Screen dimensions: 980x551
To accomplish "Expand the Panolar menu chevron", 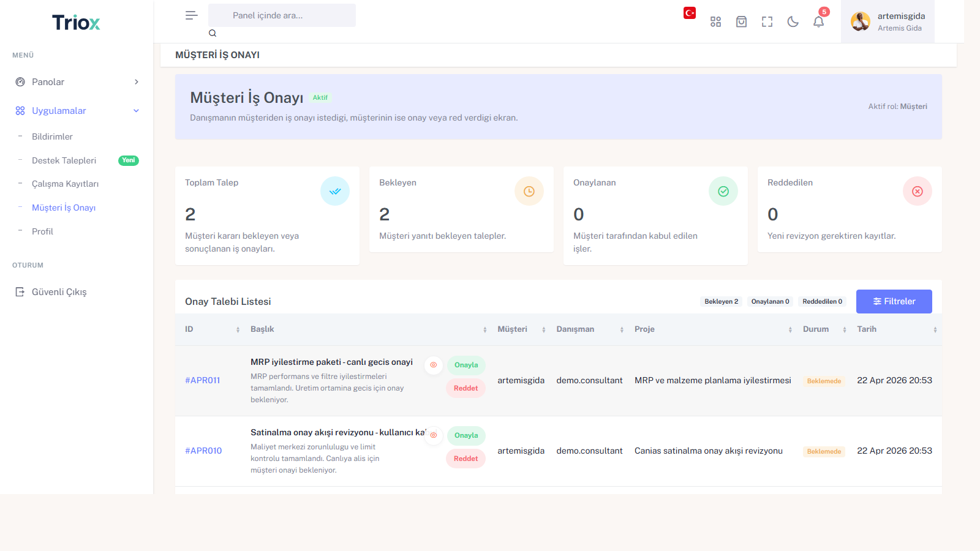I will (137, 82).
